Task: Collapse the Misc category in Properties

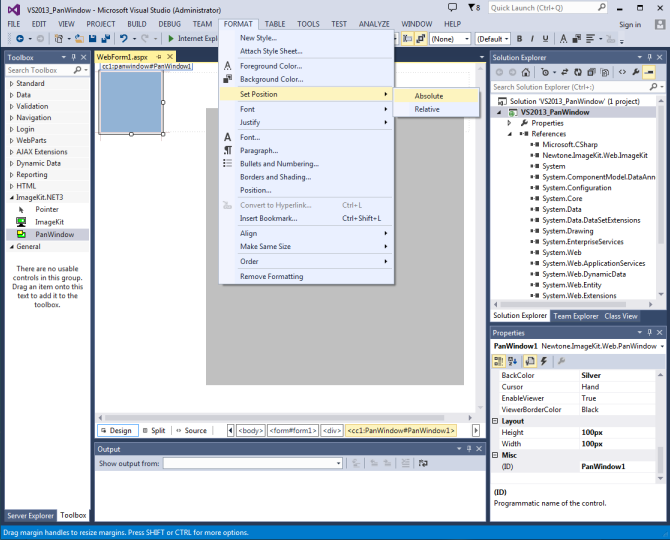Action: (495, 455)
